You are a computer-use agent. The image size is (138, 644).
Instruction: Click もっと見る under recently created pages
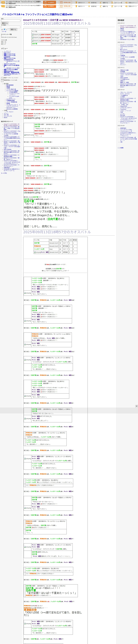[4, 173]
